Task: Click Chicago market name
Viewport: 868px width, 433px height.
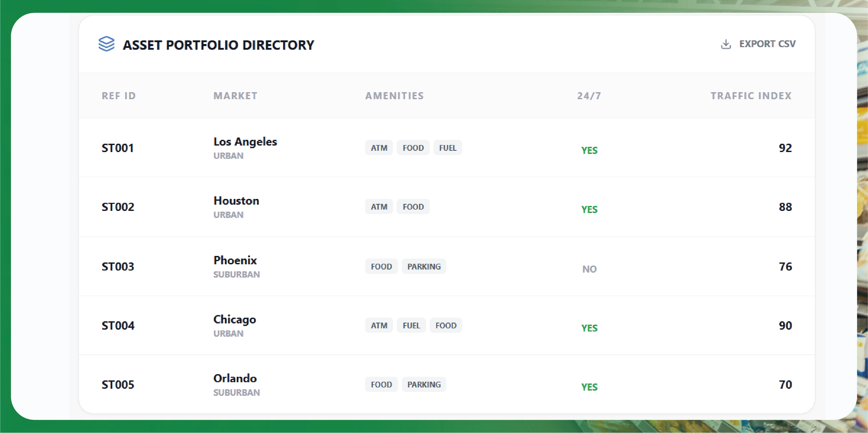Action: pyautogui.click(x=235, y=319)
